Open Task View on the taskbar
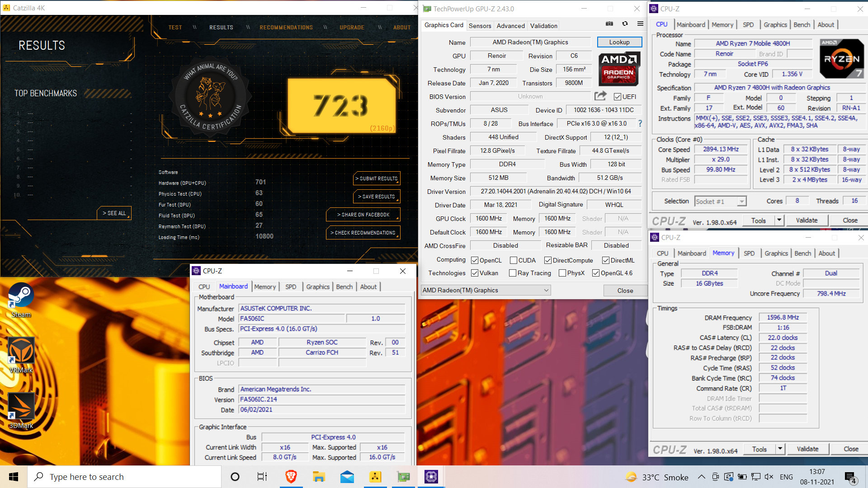868x488 pixels. pyautogui.click(x=262, y=477)
